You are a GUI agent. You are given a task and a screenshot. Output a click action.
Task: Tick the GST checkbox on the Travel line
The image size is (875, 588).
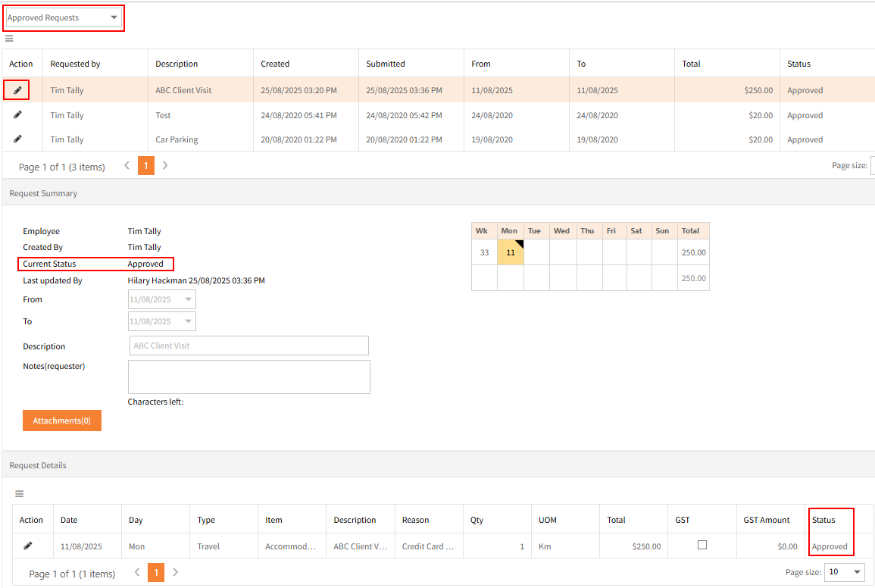(702, 545)
